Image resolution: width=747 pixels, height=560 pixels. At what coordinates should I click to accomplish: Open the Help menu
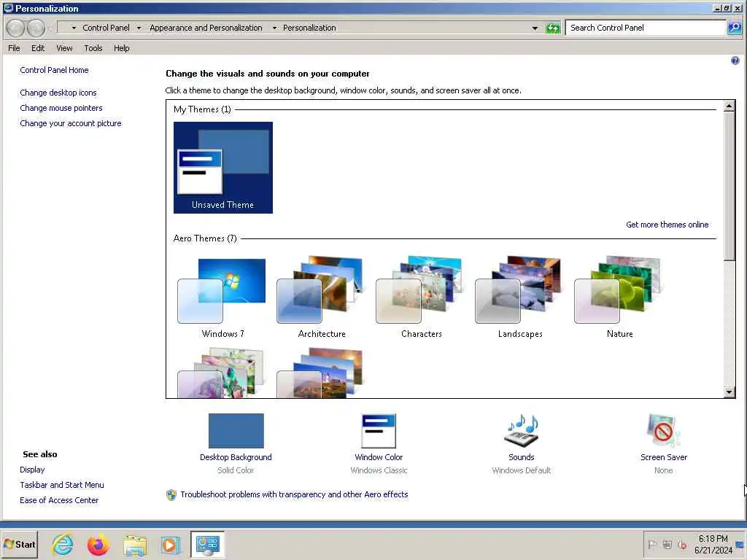(x=122, y=48)
